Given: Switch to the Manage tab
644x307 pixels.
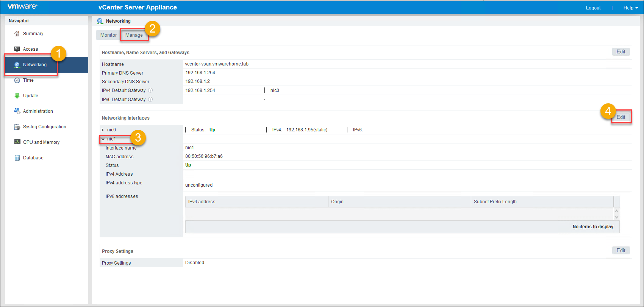Looking at the screenshot, I should tap(134, 35).
